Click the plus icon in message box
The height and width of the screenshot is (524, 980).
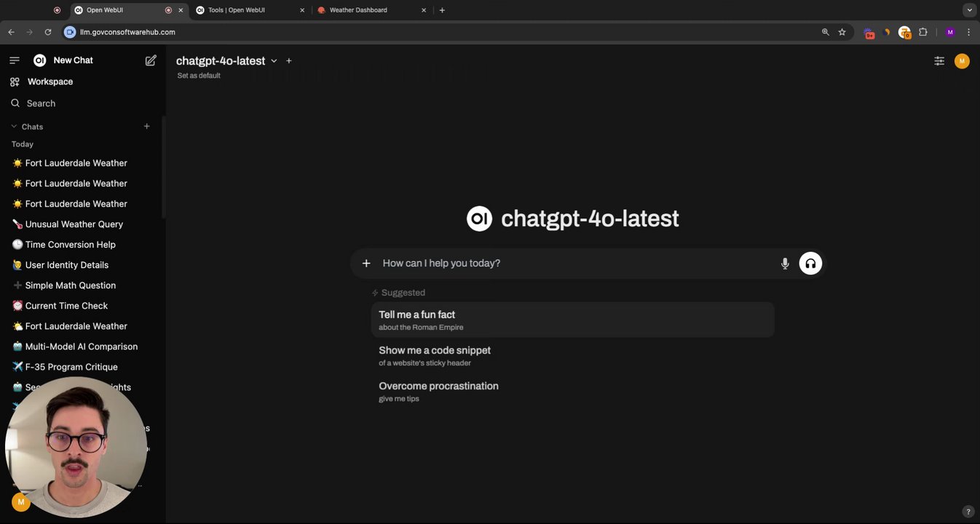[366, 263]
